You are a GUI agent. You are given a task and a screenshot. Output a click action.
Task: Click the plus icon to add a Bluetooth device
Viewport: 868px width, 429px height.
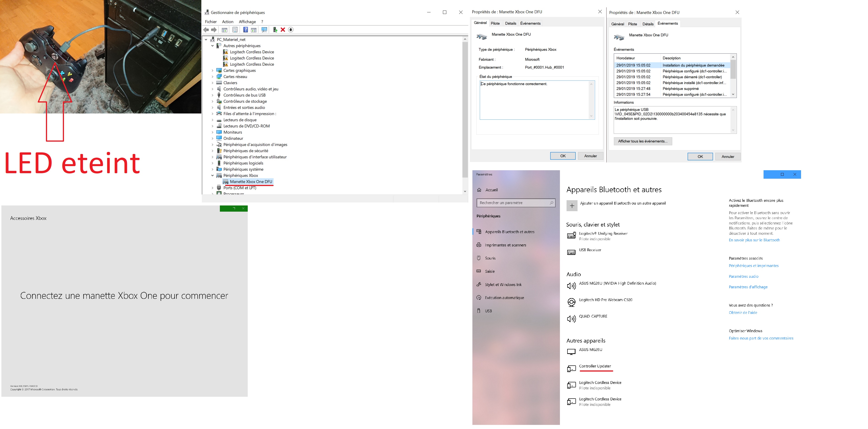(572, 206)
